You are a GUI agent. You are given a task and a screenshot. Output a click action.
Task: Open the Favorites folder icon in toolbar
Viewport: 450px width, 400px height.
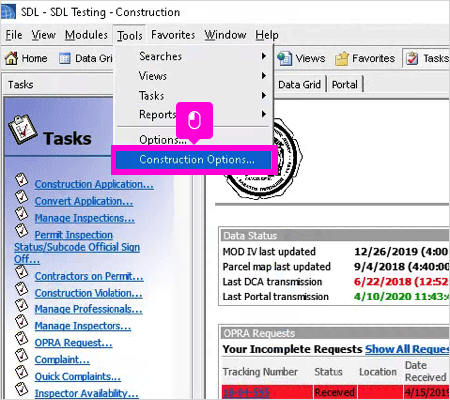coord(342,59)
